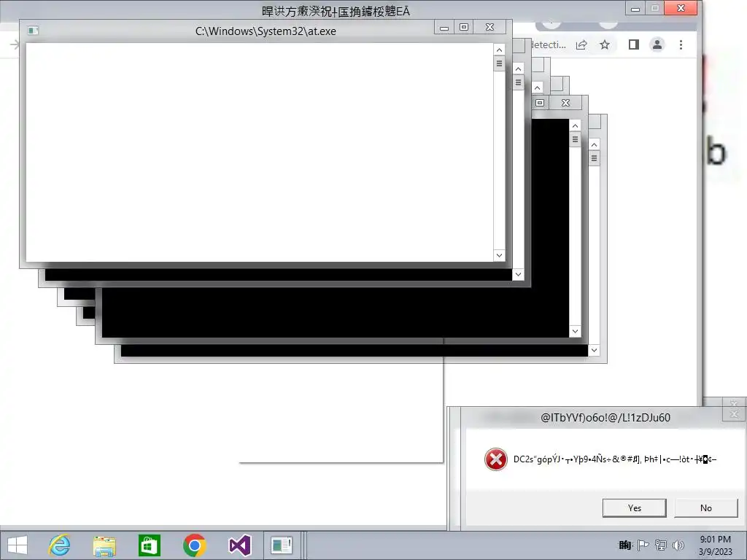Close the front at.exe window
Image resolution: width=747 pixels, height=560 pixels.
489,27
